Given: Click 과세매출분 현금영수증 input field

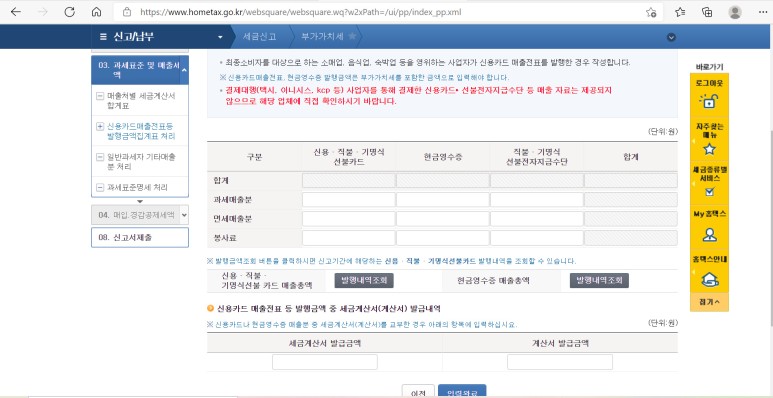Looking at the screenshot, I should [x=443, y=200].
